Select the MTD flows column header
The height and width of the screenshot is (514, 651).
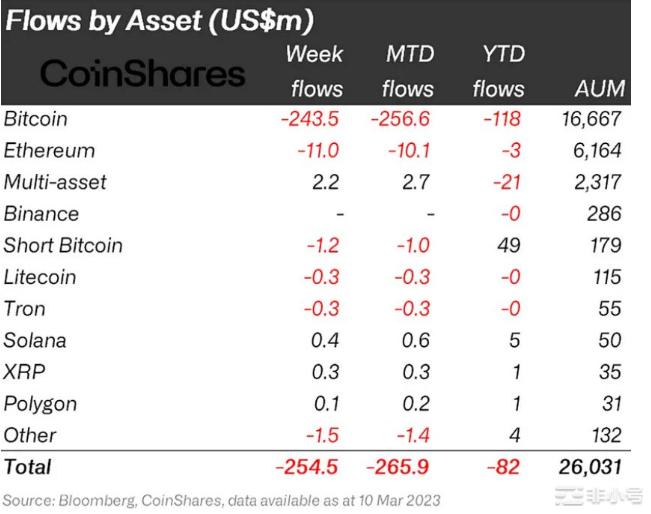408,70
